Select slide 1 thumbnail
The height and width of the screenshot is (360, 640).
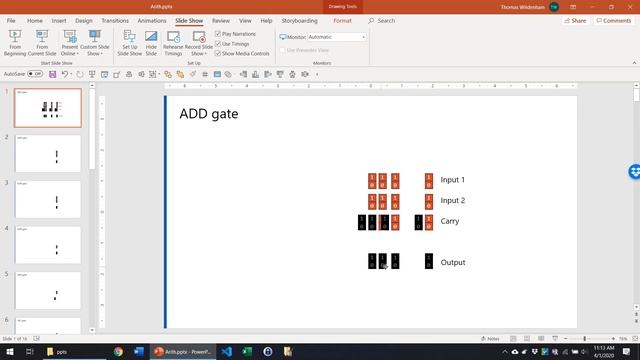pyautogui.click(x=48, y=108)
